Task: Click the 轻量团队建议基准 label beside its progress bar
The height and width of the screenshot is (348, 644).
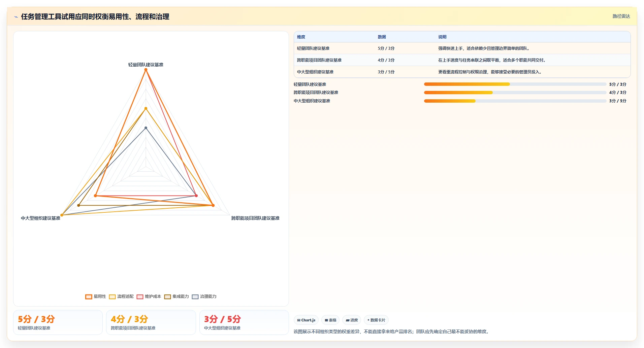Action: pos(310,84)
